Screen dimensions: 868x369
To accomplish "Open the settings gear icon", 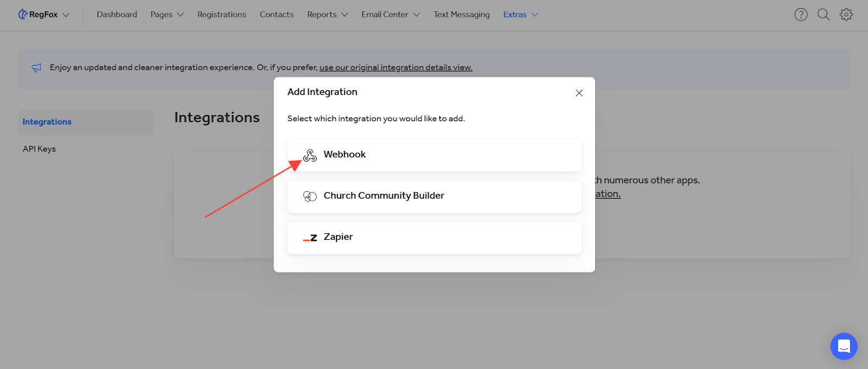I will click(846, 15).
